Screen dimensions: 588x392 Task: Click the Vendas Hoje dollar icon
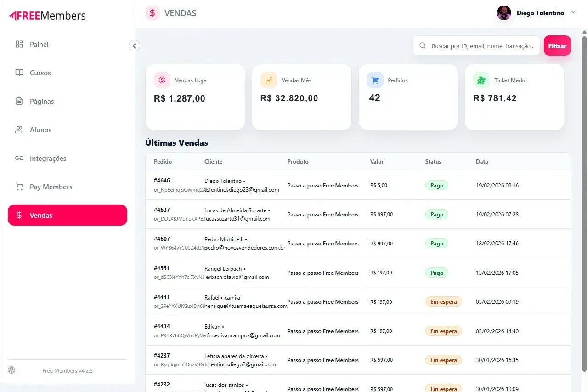(162, 80)
